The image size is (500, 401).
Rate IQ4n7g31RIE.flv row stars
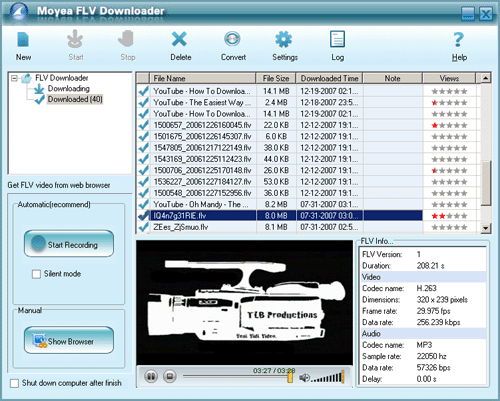[x=449, y=216]
